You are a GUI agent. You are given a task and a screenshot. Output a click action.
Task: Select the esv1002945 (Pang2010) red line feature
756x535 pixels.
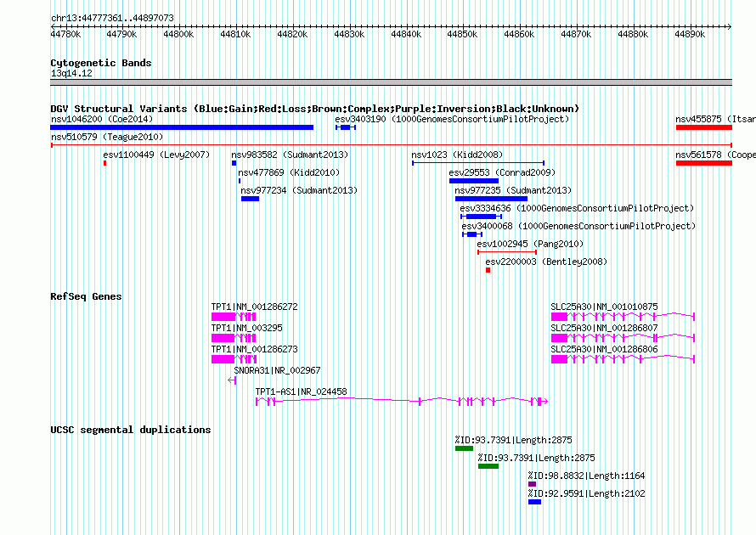click(507, 252)
